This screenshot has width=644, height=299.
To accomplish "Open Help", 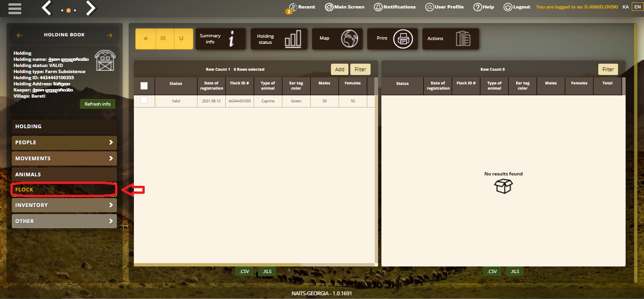I will 484,7.
